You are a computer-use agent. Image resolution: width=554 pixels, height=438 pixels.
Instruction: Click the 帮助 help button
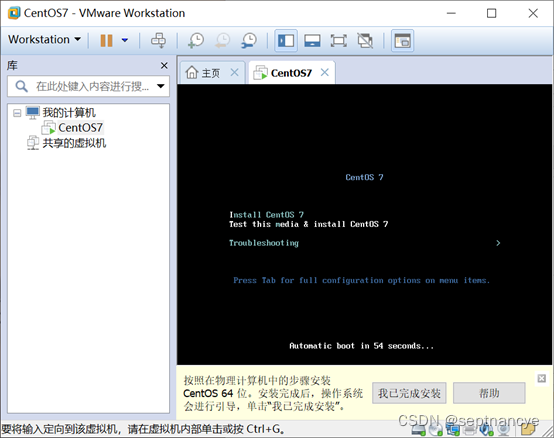(x=489, y=393)
